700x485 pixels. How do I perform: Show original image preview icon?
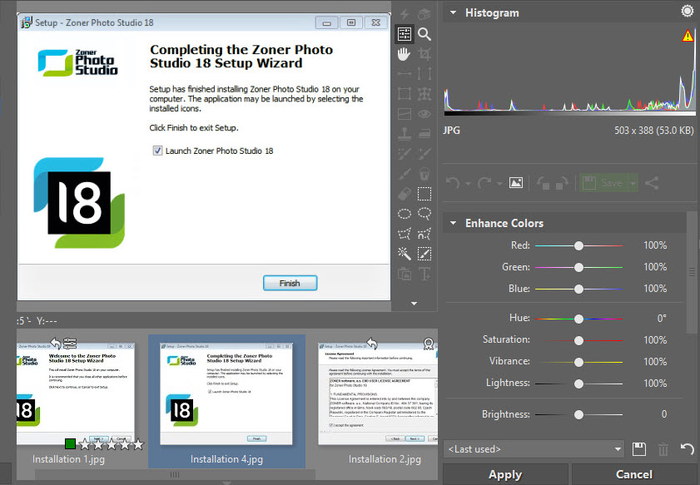coord(516,183)
